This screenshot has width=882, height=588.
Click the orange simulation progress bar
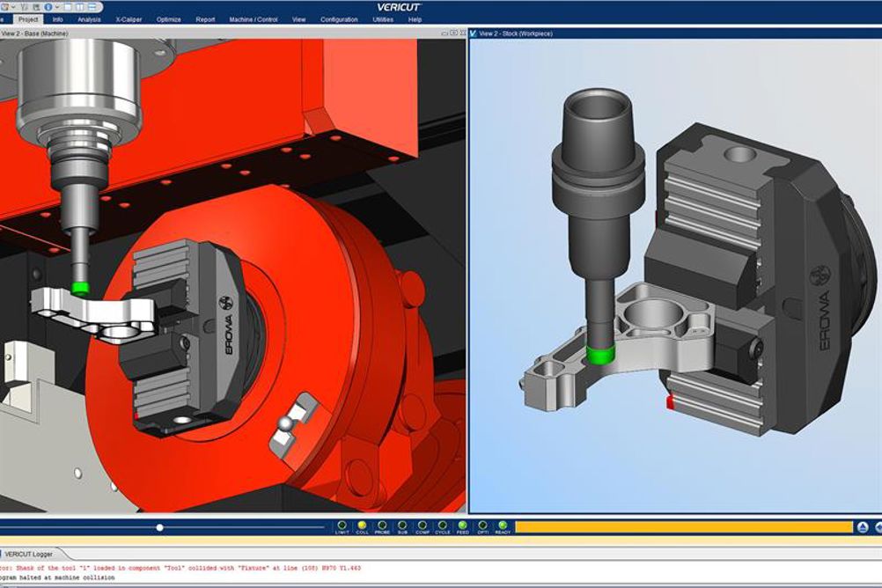[684, 527]
